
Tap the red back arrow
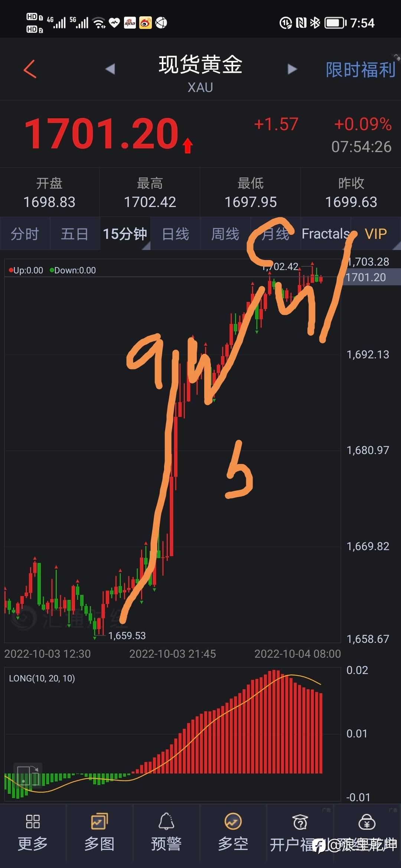coord(30,69)
